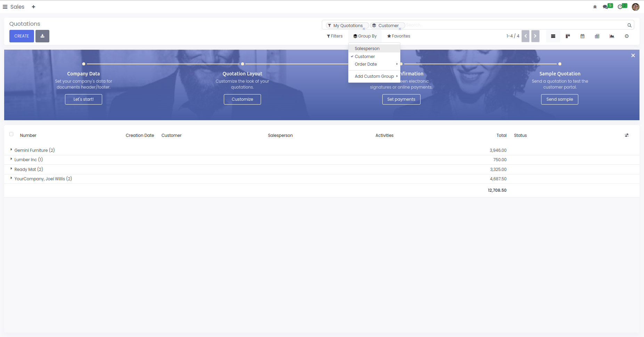644x337 pixels.
Task: Toggle the Customer group-by option
Action: (x=365, y=57)
